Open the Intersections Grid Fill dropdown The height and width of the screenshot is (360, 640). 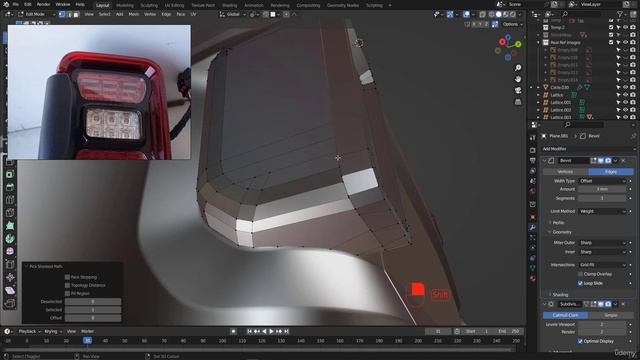click(602, 265)
